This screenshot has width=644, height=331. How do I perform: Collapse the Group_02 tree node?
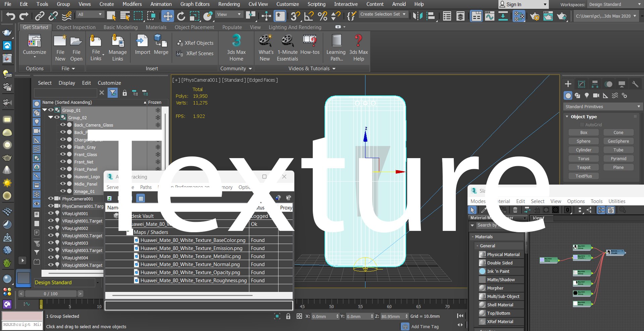pyautogui.click(x=51, y=117)
